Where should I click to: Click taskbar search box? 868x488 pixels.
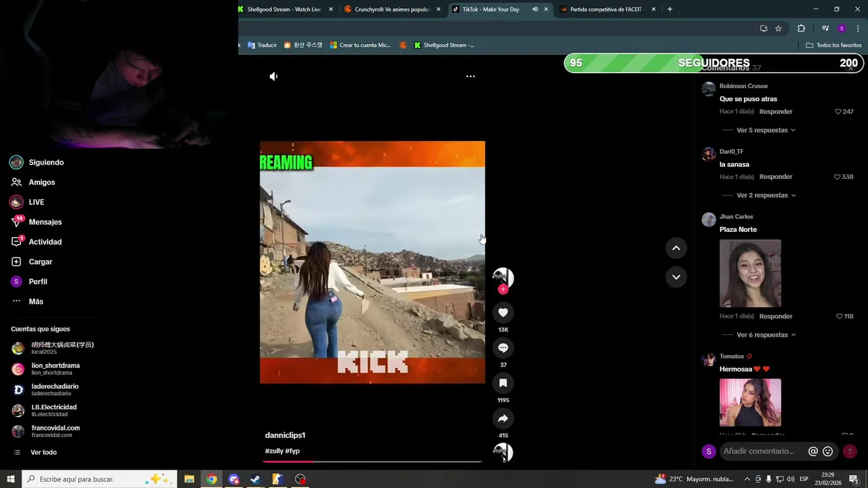pos(100,479)
